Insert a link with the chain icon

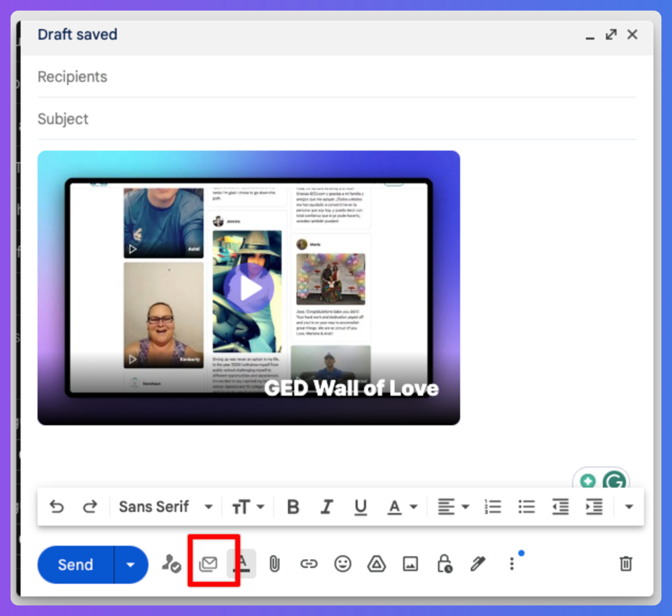(x=309, y=564)
